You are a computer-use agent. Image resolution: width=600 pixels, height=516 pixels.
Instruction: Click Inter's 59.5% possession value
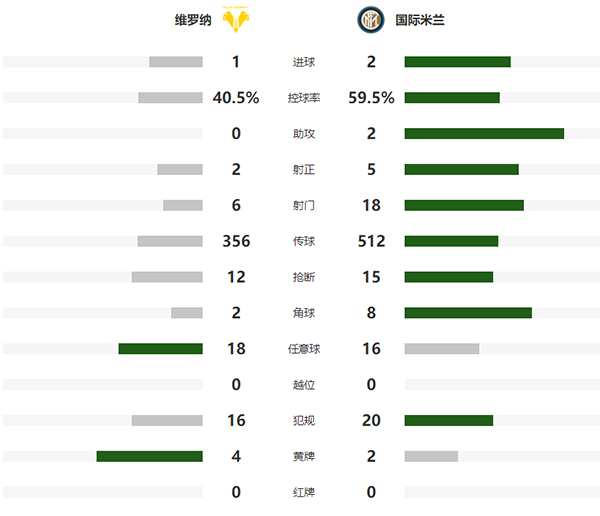coord(371,98)
